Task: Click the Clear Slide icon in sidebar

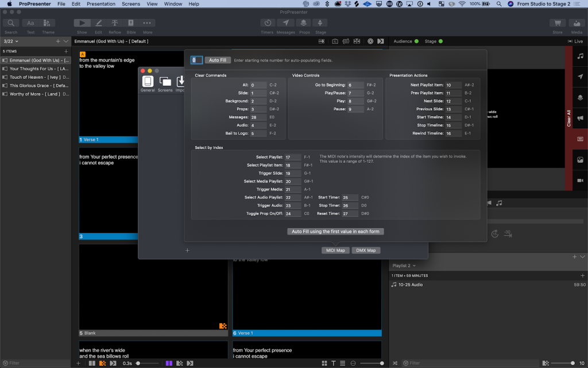Action: [580, 139]
